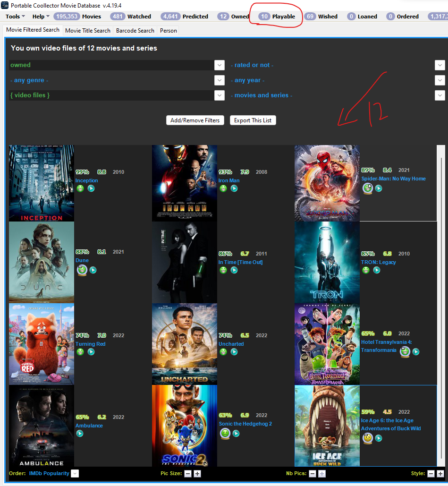Viewport: 448px width, 486px height.
Task: Expand the 'any year' dropdown
Action: [x=440, y=80]
